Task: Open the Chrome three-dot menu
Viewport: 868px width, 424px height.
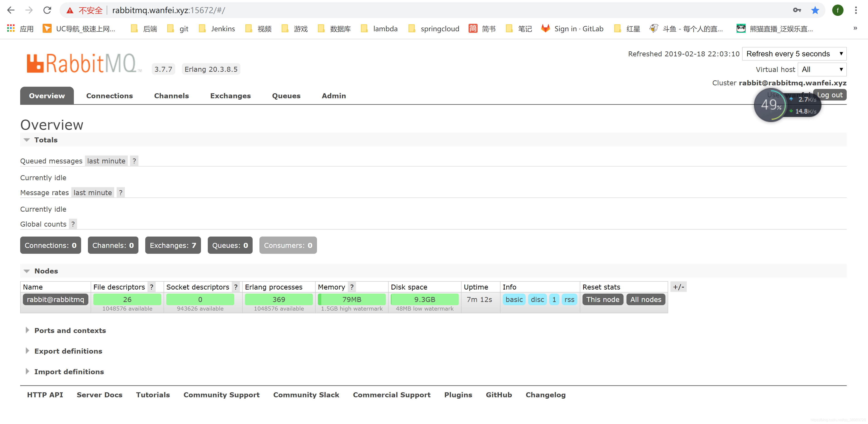Action: click(x=856, y=10)
